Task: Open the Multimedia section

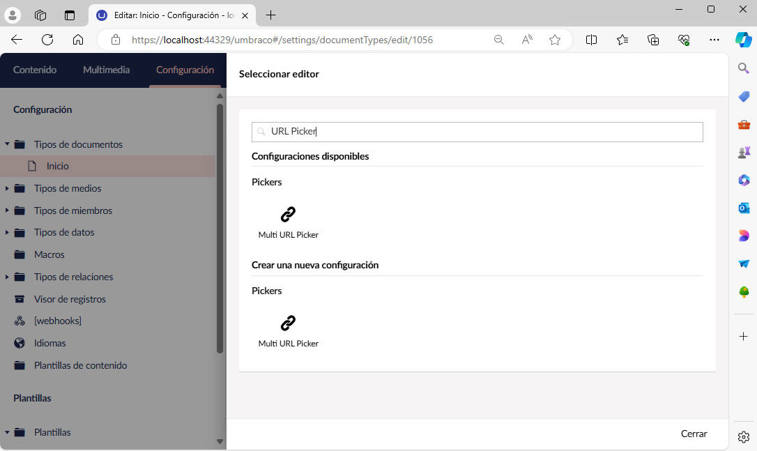Action: click(106, 70)
